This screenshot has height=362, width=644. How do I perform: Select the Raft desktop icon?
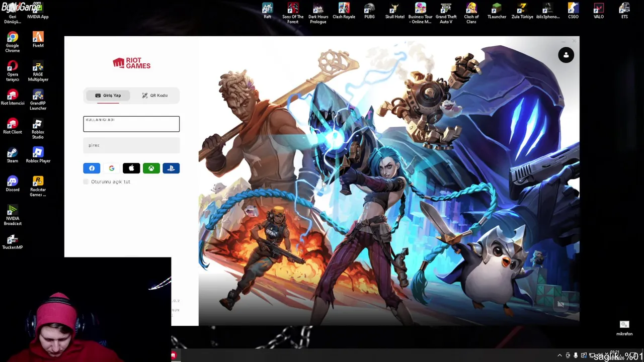pos(268,11)
